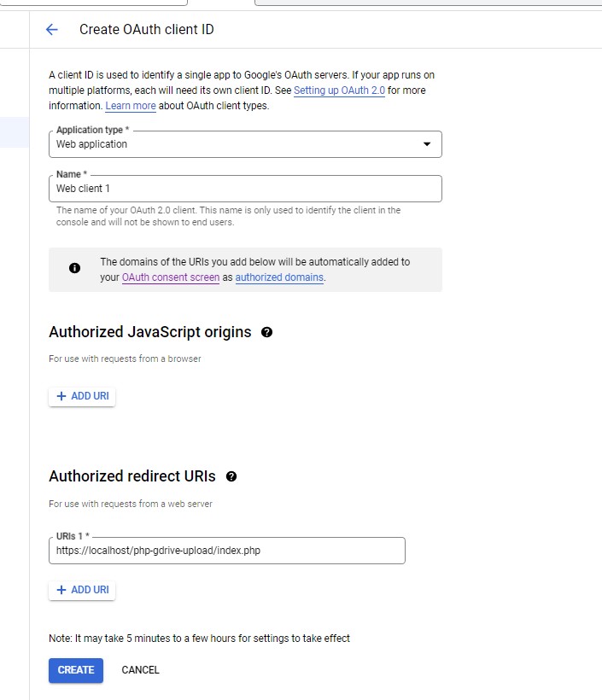Follow the Learn more link

pyautogui.click(x=131, y=106)
